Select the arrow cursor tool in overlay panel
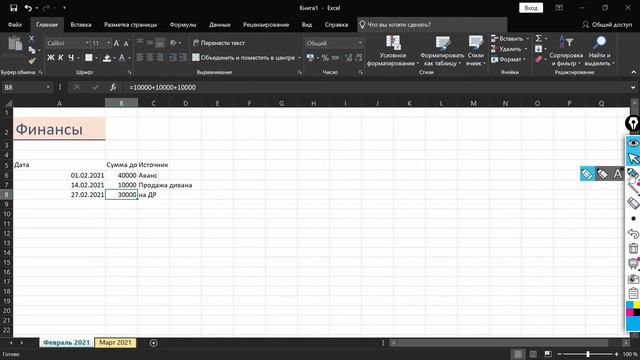The image size is (640, 360). click(633, 158)
